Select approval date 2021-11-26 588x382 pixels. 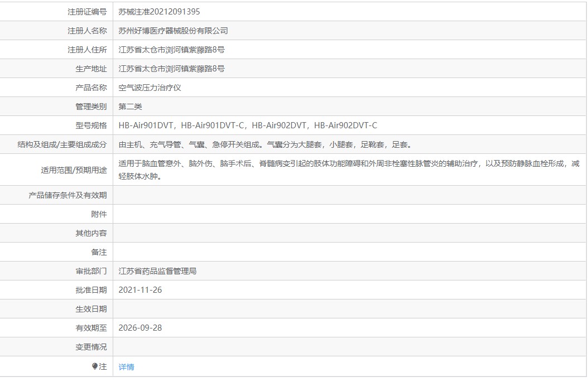[x=140, y=290]
